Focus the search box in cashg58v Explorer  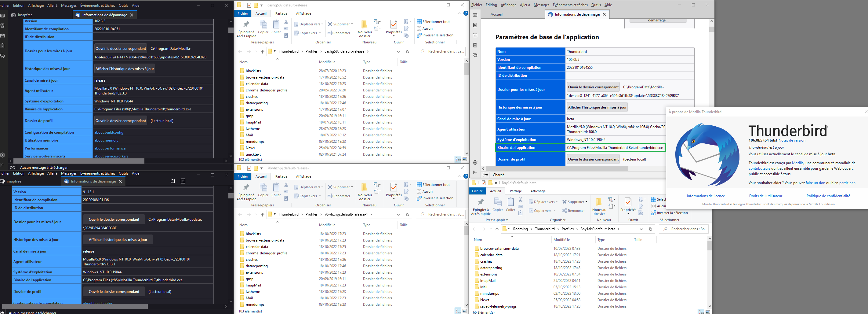pos(441,52)
